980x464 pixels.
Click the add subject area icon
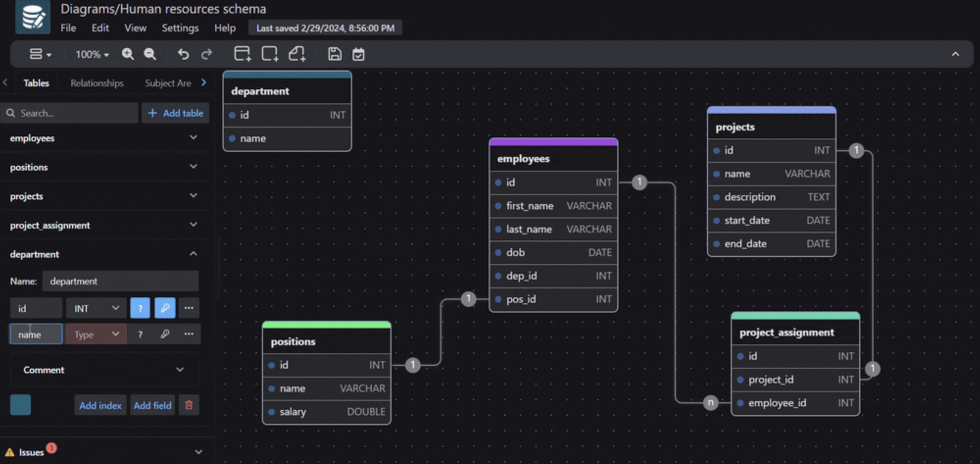pos(269,54)
